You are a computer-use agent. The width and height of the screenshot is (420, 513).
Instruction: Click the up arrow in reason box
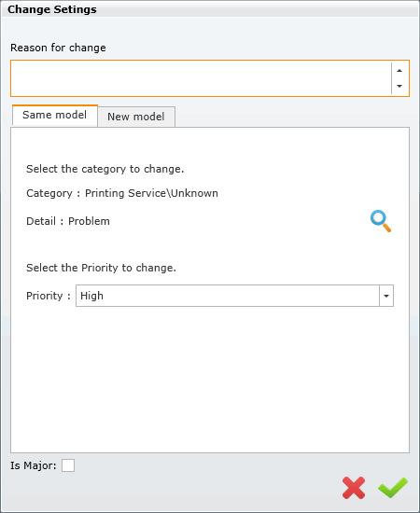[x=399, y=71]
